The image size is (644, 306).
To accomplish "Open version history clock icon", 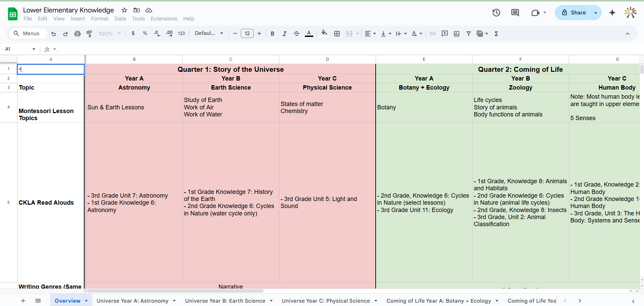I will point(496,13).
